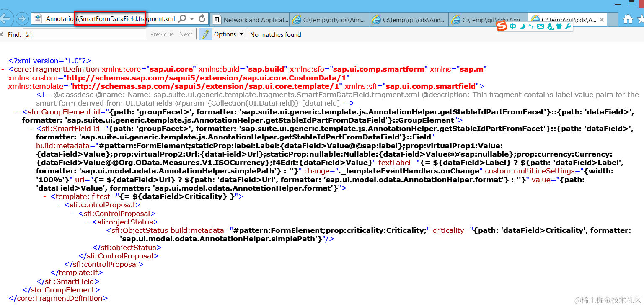Switch to the Network and Applicat... tab
Screen dimensions: 644x307
pos(250,20)
